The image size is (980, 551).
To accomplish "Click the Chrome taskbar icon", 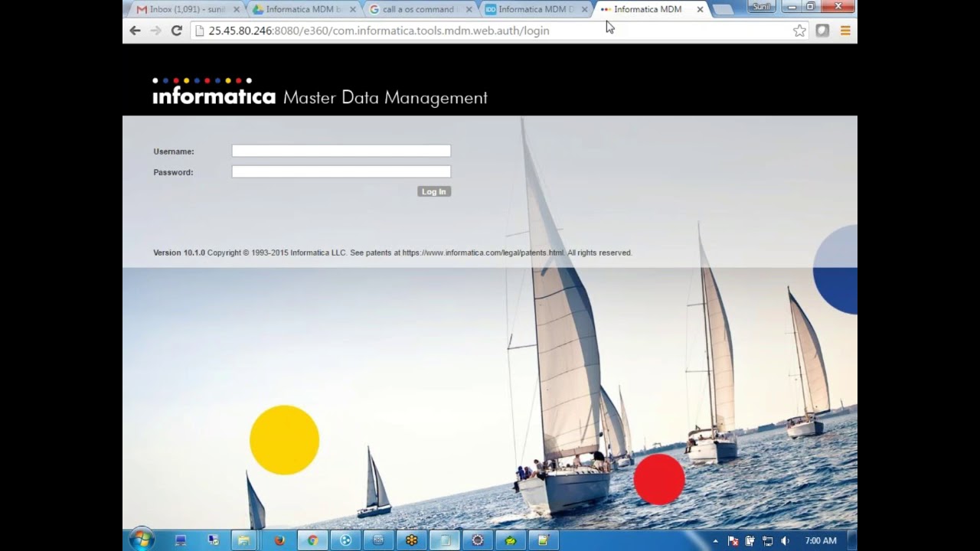I will [x=312, y=540].
